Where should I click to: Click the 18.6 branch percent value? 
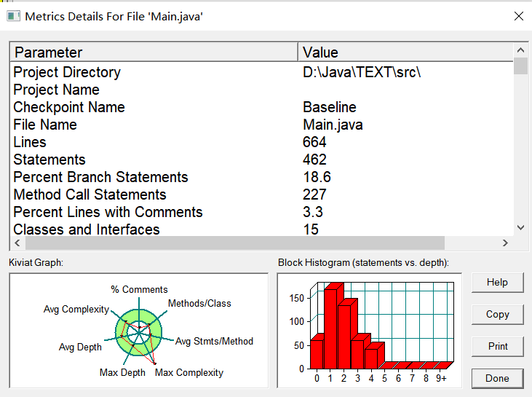tap(317, 177)
